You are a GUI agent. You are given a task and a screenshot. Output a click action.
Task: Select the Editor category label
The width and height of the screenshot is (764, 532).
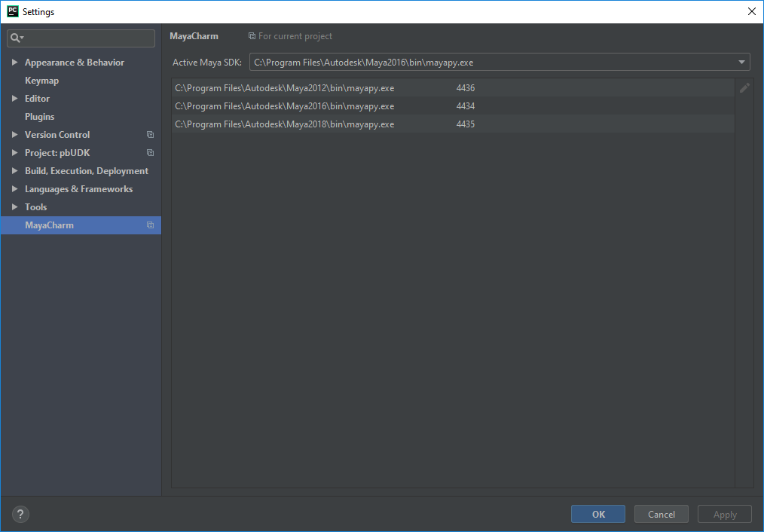[x=38, y=99]
